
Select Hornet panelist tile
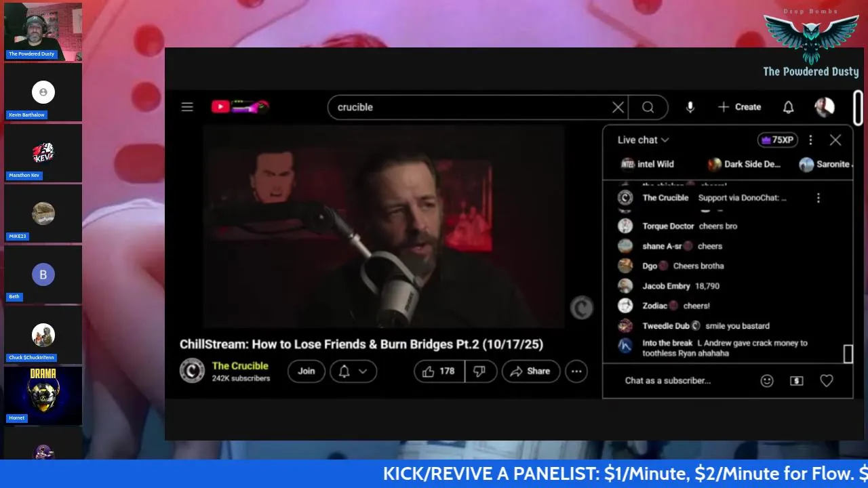pyautogui.click(x=43, y=396)
